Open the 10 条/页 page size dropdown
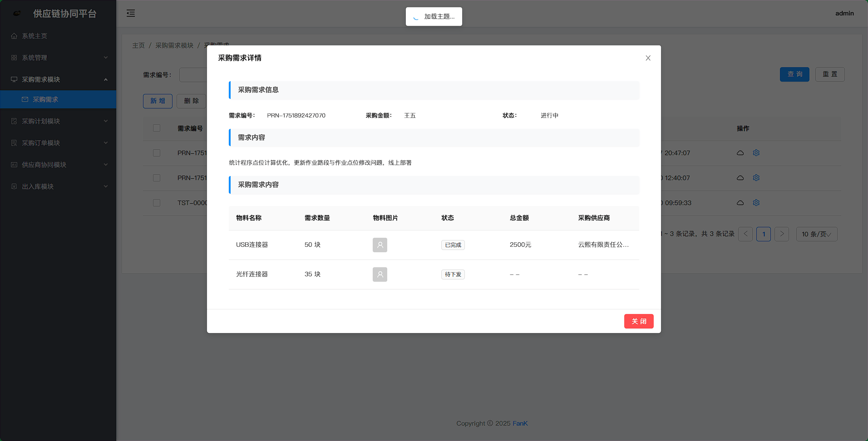Viewport: 868px width, 441px height. (816, 234)
